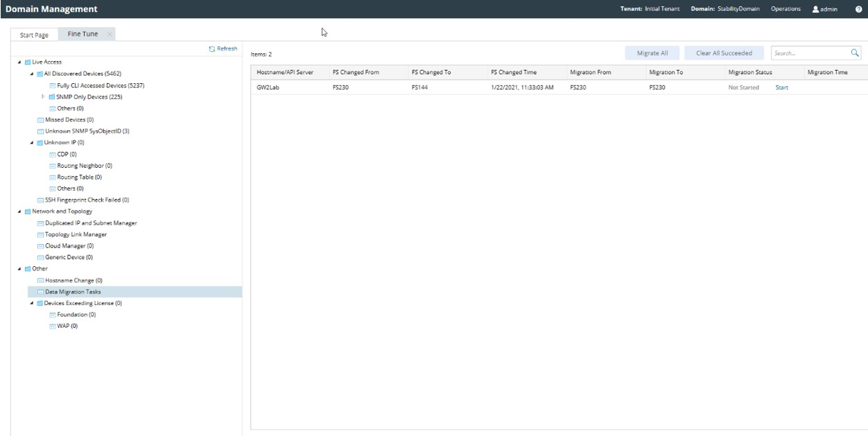Click the Routing Neighbor item icon
This screenshot has height=436, width=868.
52,166
